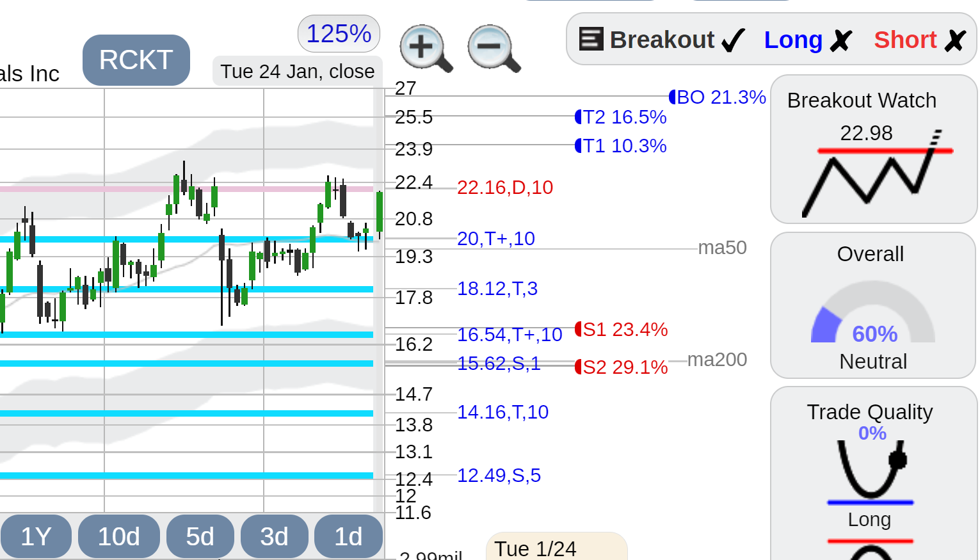Click the zoom out magnifier icon
Screen dimensions: 980x560
(x=494, y=49)
